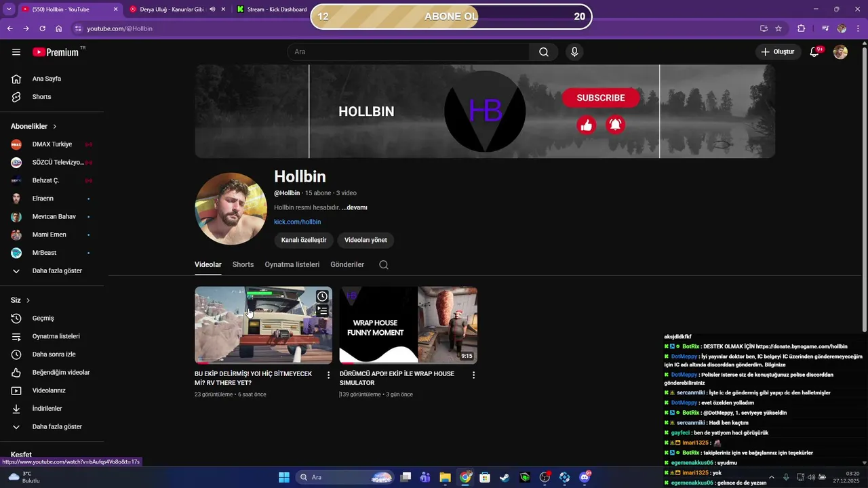The height and width of the screenshot is (488, 868).
Task: Open BU EKİP DELİRMİŞ video title
Action: pos(254,378)
